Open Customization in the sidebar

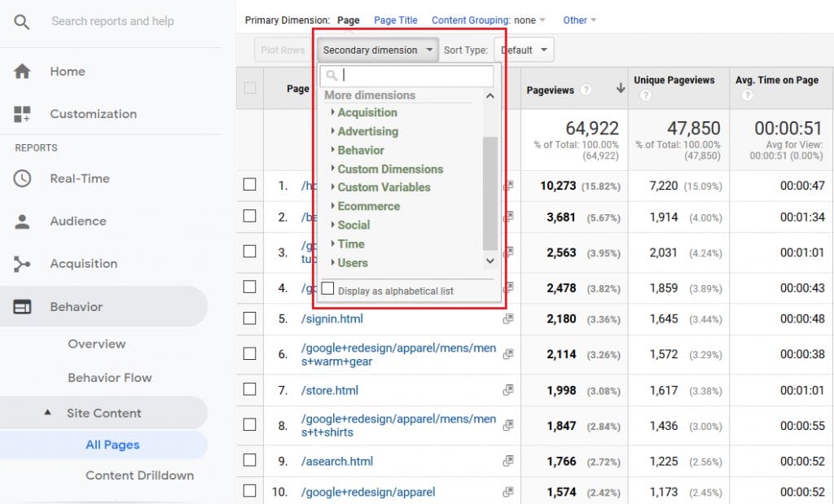[x=94, y=114]
